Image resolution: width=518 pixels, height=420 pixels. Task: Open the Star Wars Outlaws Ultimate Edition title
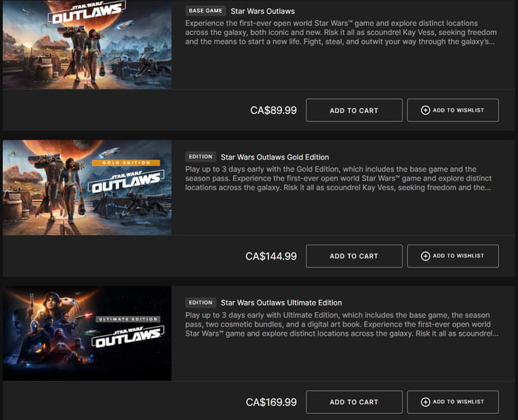[281, 302]
